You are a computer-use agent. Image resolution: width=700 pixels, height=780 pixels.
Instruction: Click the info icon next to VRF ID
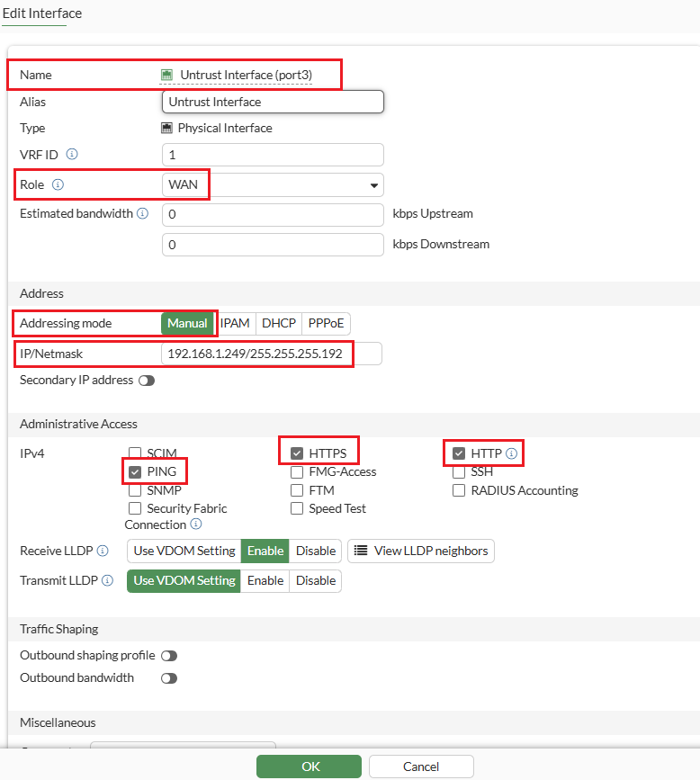[x=72, y=154]
